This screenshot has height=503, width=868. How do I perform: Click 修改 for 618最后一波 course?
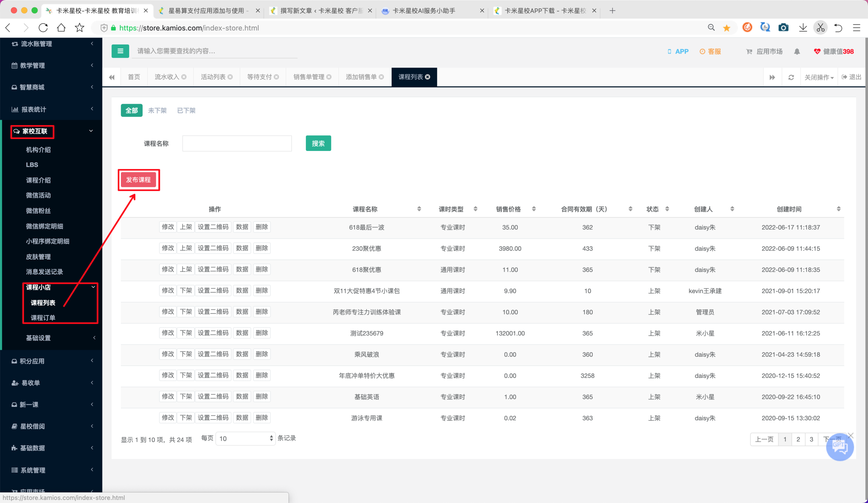click(x=168, y=227)
